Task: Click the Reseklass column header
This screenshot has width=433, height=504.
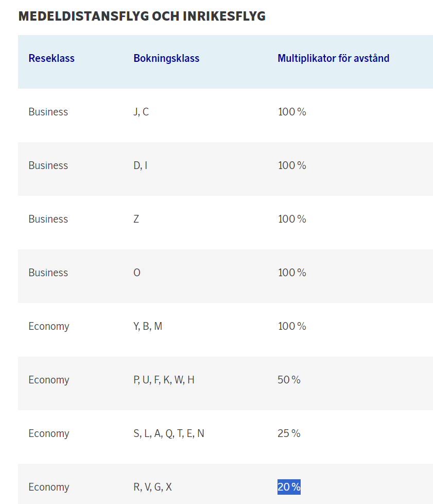Action: pos(51,58)
